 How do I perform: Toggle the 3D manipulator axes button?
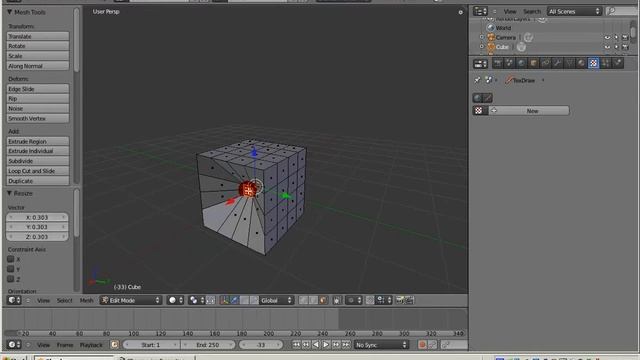[224, 300]
